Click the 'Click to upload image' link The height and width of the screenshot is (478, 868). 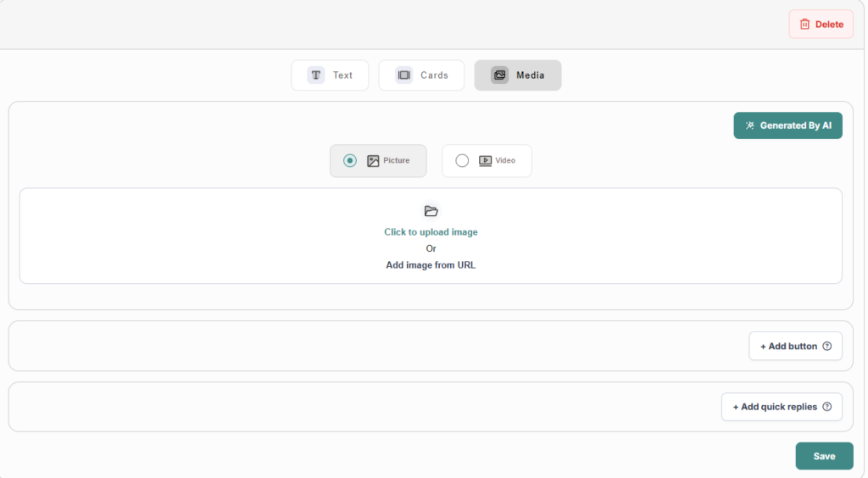[431, 232]
